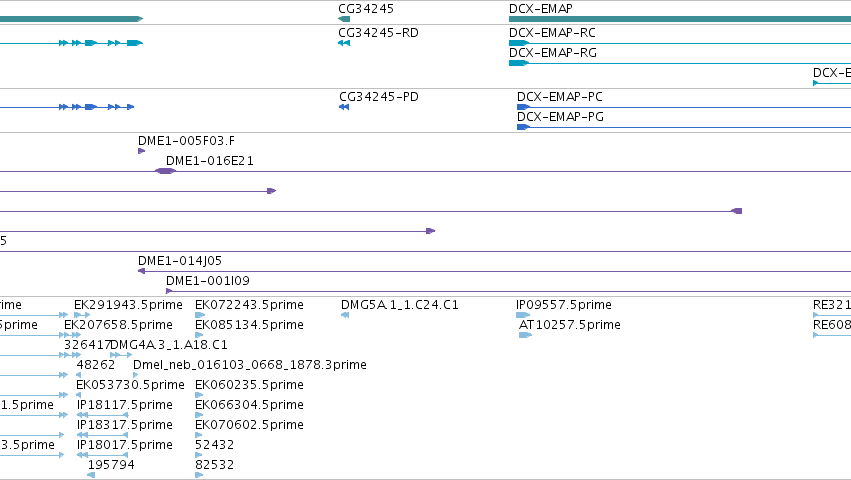Click the Dmel_neb_016103_0668_1878.3prime label
This screenshot has height=480, width=851.
(250, 365)
